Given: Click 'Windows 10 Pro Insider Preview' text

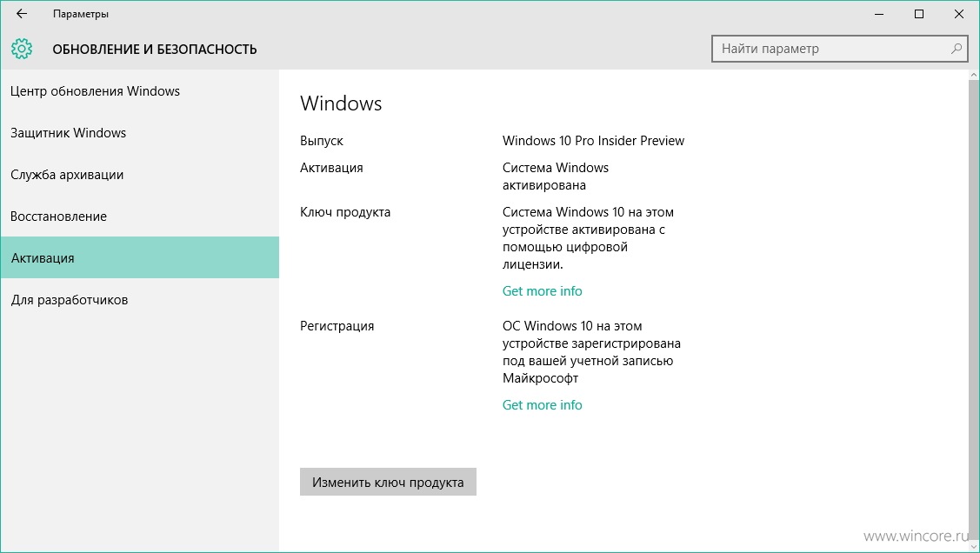Looking at the screenshot, I should [593, 141].
